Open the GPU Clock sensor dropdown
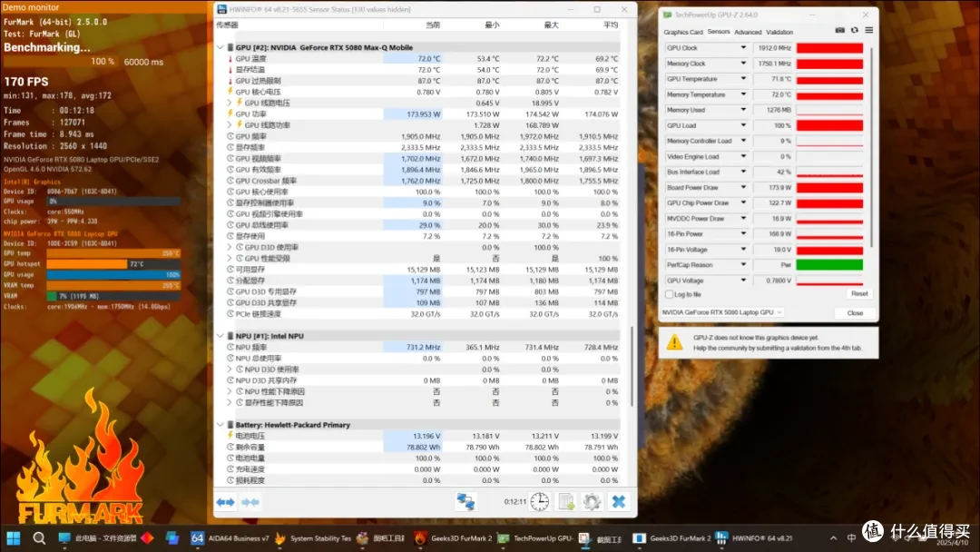This screenshot has width=980, height=552. (743, 48)
